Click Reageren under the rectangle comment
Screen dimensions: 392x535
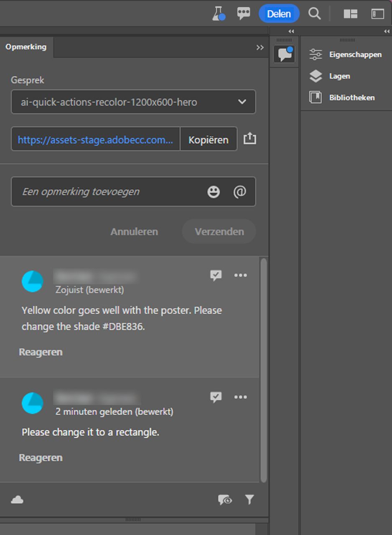point(41,458)
